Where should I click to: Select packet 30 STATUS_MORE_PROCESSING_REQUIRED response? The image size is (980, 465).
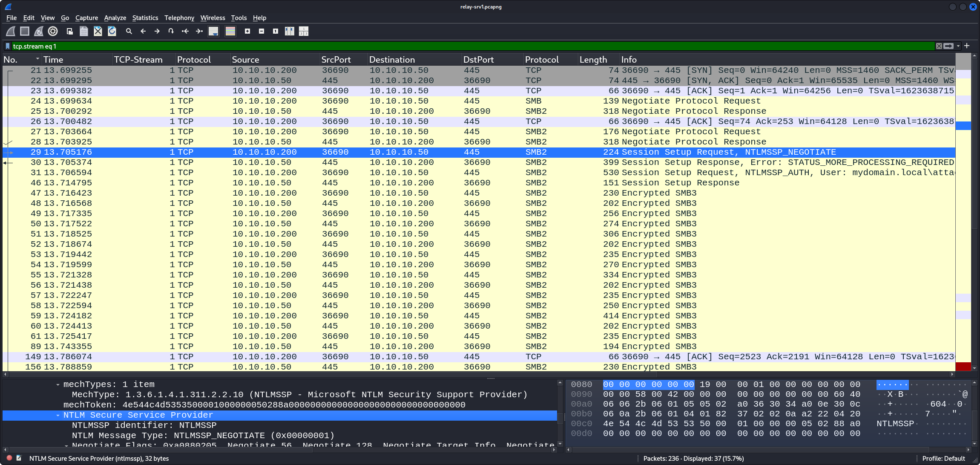[479, 162]
